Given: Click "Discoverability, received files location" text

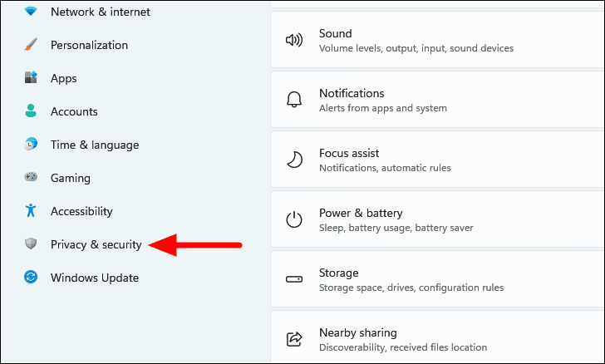Looking at the screenshot, I should [x=403, y=347].
